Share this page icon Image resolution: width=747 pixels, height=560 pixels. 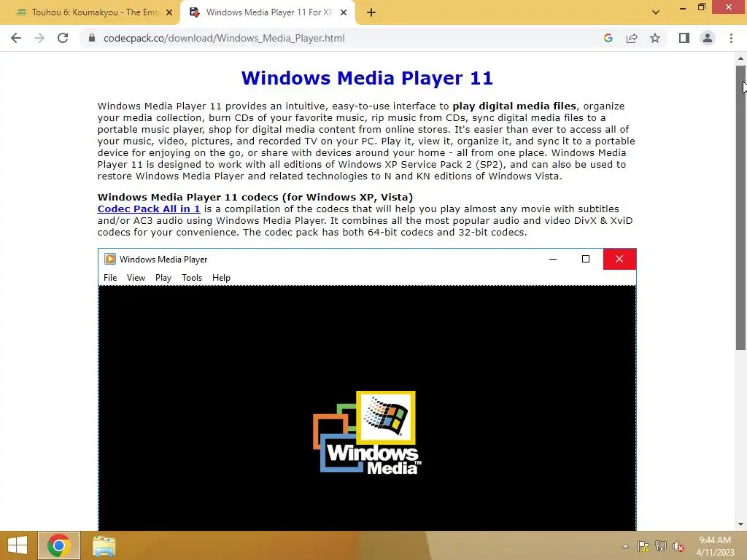coord(632,38)
